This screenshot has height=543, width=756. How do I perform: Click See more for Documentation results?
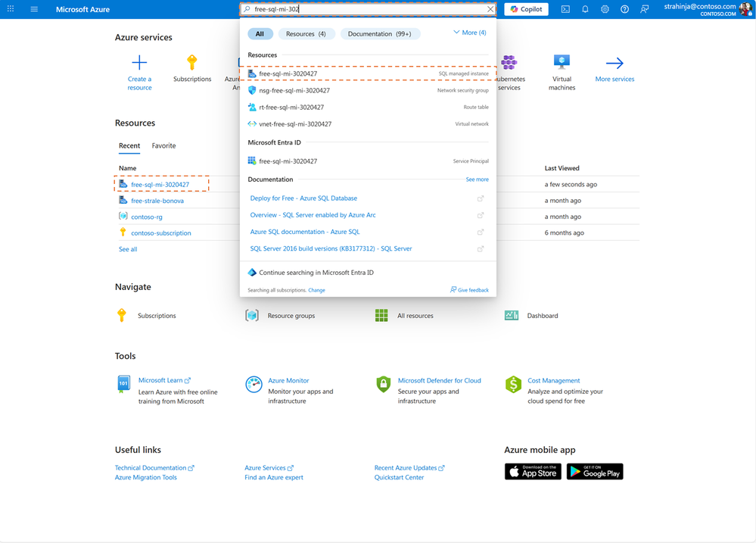[x=477, y=179]
